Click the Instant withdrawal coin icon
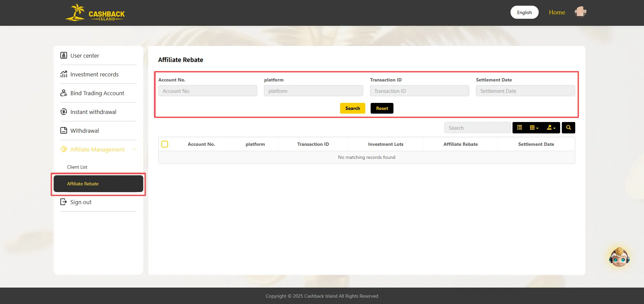Image resolution: width=644 pixels, height=304 pixels. tap(64, 112)
